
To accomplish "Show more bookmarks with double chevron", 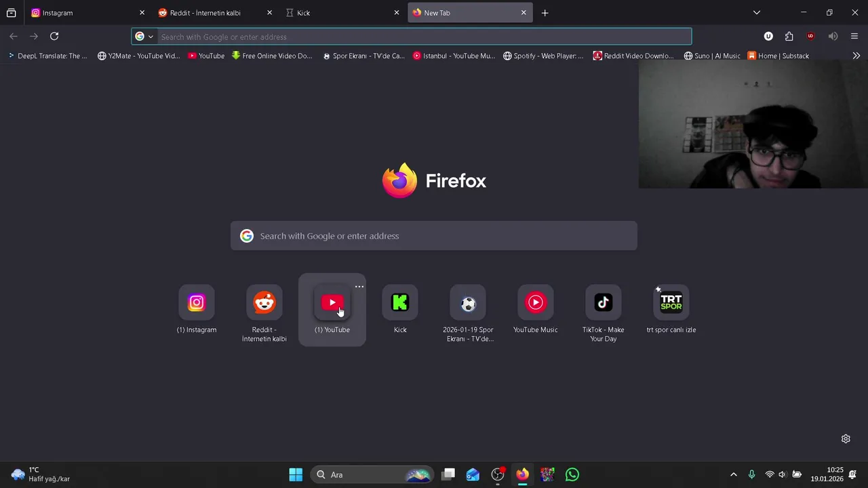I will coord(856,56).
